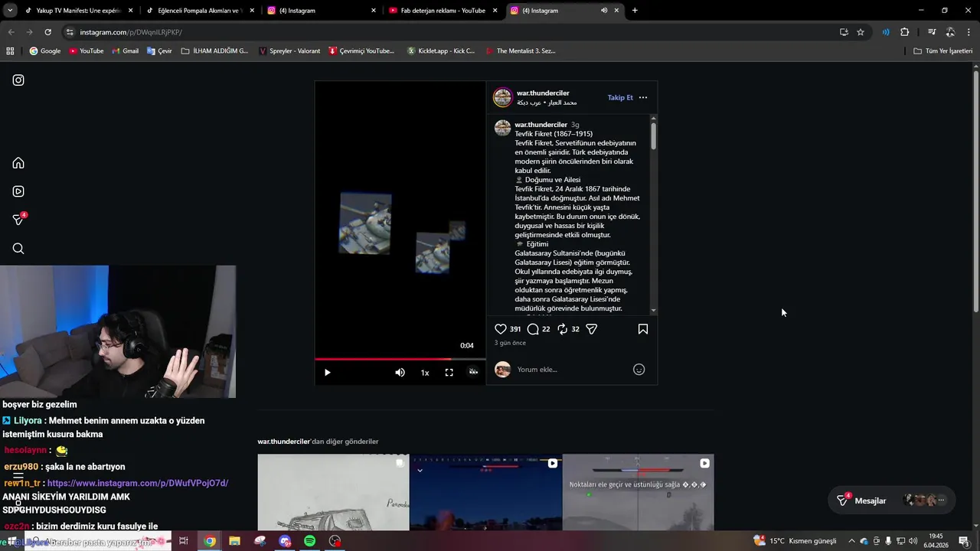Bookmark this page with the star
The height and width of the screenshot is (551, 980).
click(861, 32)
